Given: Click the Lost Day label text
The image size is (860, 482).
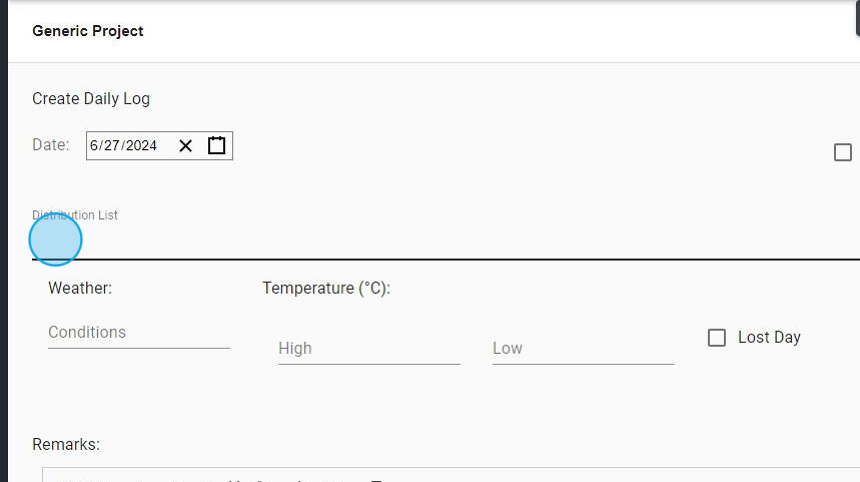Looking at the screenshot, I should (x=769, y=338).
